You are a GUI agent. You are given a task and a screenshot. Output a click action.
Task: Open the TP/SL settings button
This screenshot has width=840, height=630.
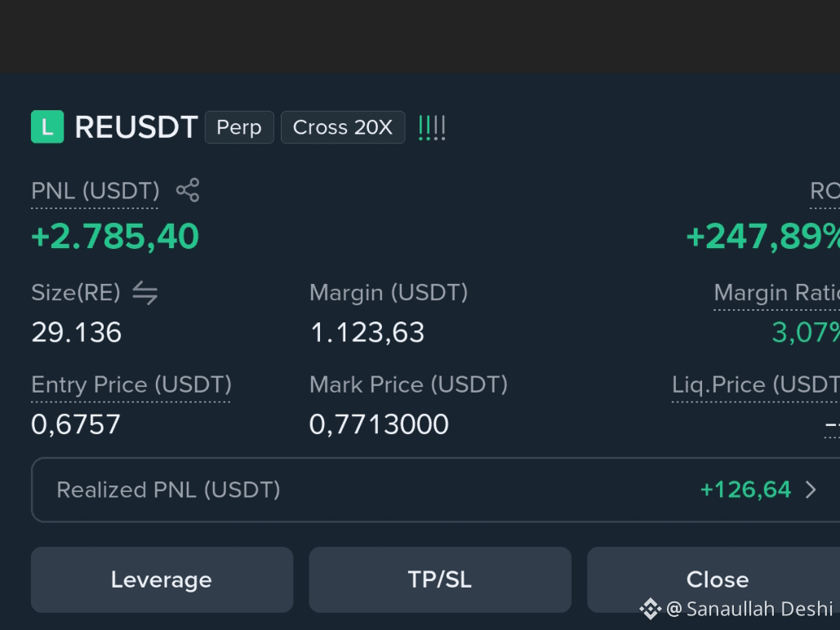(x=440, y=579)
